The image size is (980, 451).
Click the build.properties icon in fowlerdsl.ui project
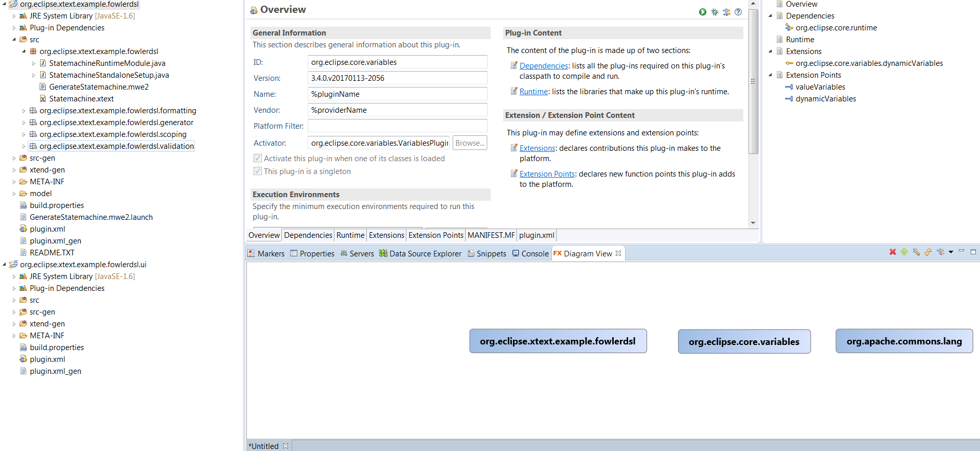pyautogui.click(x=23, y=348)
